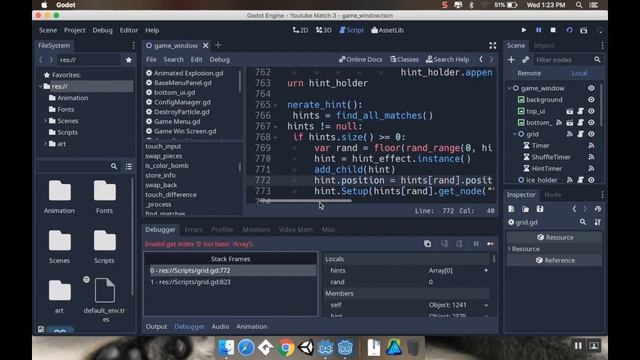
Task: Toggle visibility of top_ui node
Action: click(591, 111)
